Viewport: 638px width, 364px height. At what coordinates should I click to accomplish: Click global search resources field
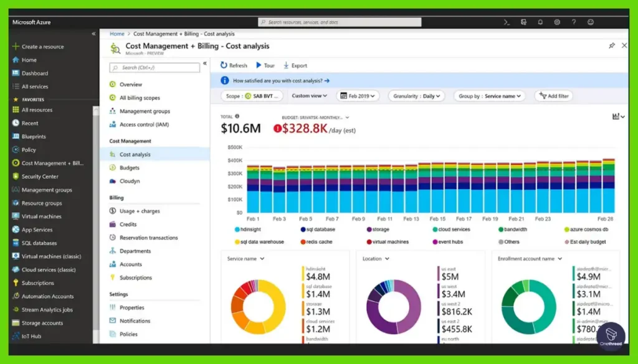point(340,22)
